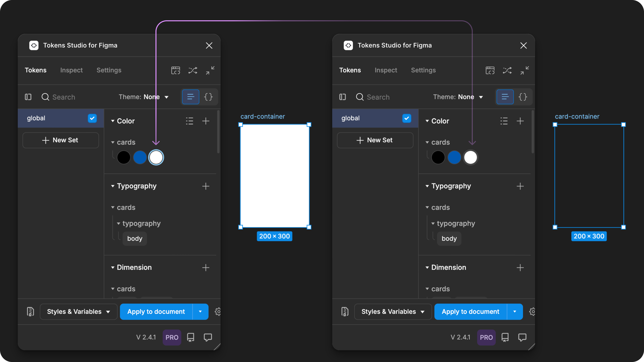Add new Color token in left panel
The image size is (644, 362).
coord(206,121)
